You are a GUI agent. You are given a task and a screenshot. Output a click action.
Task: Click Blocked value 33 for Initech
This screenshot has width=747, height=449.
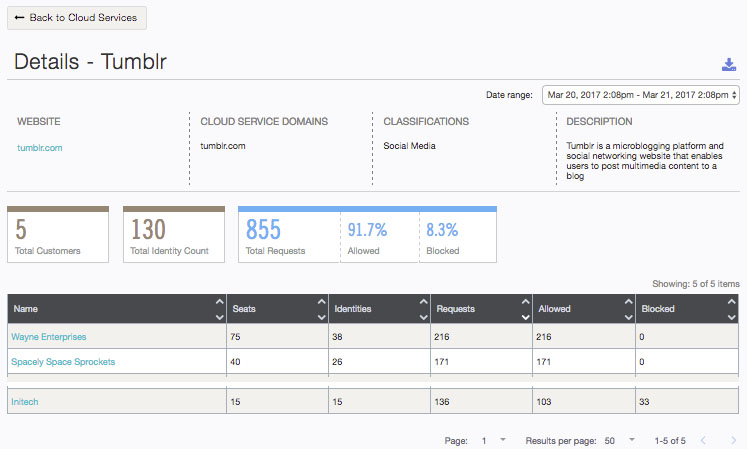(644, 402)
